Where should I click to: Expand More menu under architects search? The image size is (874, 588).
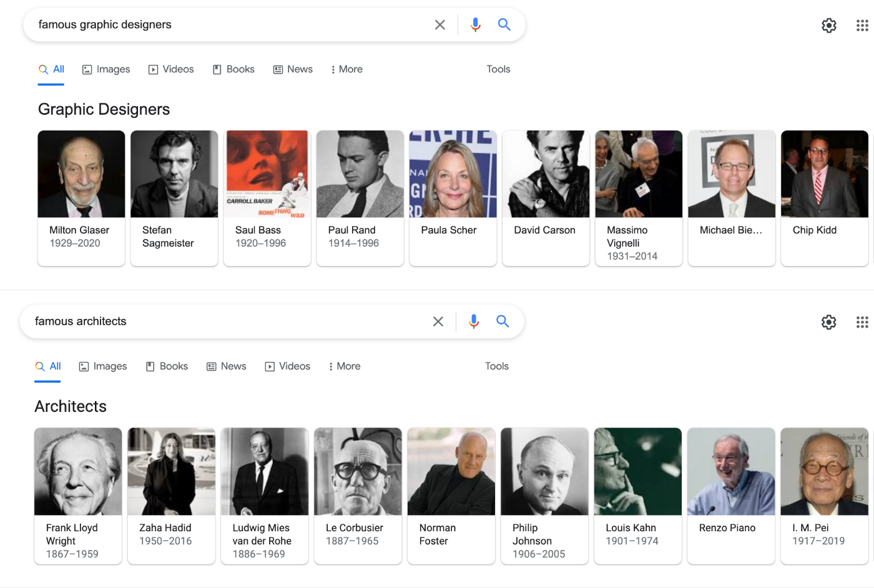[345, 366]
